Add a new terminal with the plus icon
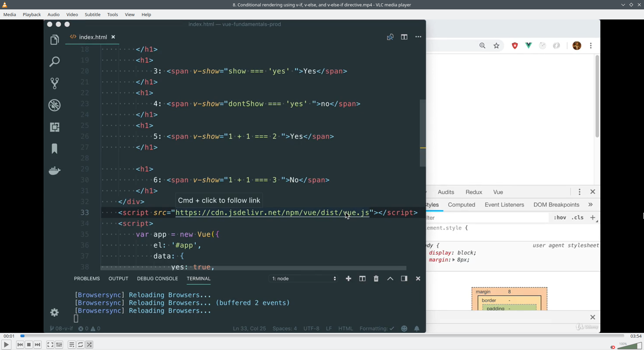 point(348,279)
